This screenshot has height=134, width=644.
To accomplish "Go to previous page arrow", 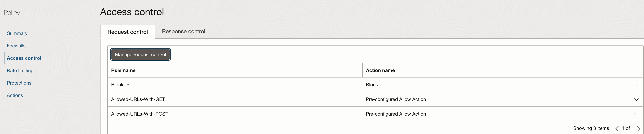I will point(617,128).
